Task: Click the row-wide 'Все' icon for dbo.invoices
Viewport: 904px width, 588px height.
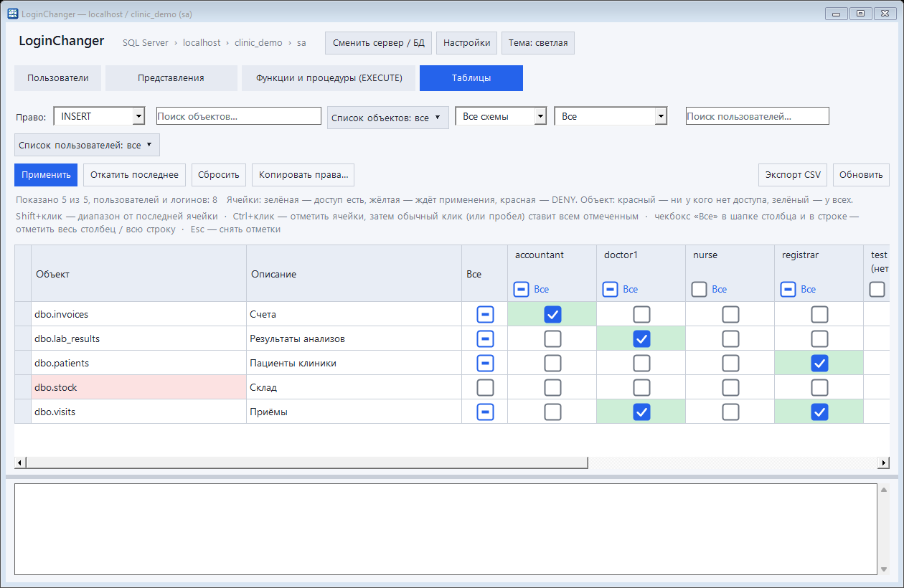Action: [486, 314]
